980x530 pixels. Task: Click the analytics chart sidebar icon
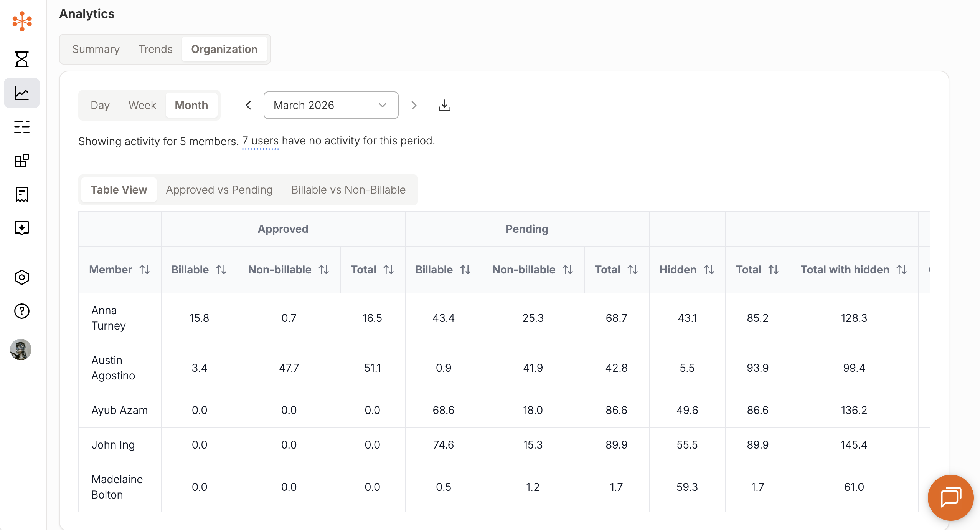point(22,93)
